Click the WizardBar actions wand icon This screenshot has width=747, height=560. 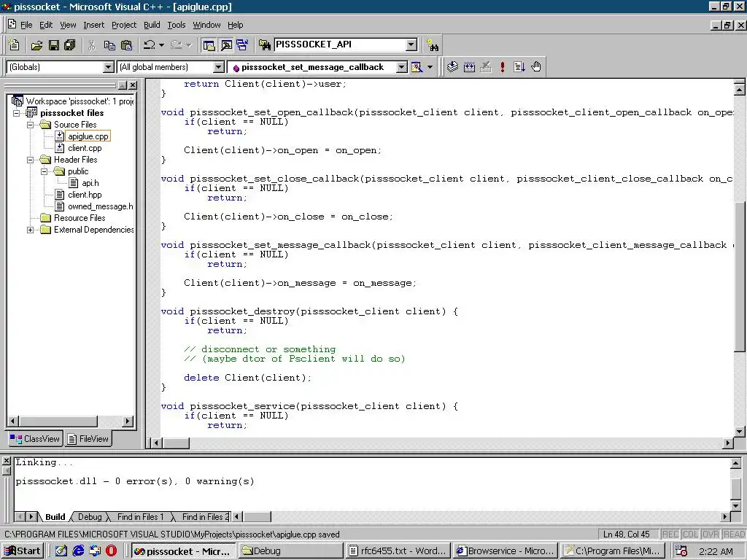417,67
